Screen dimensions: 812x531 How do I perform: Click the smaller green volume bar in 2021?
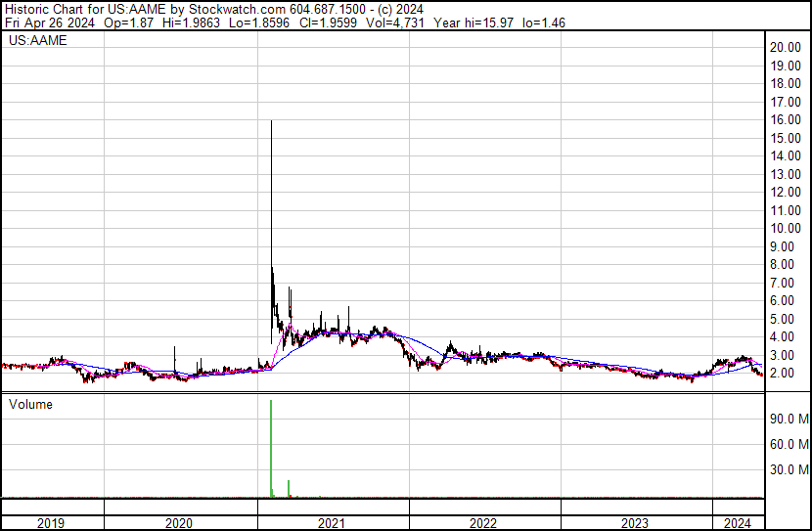pos(289,488)
